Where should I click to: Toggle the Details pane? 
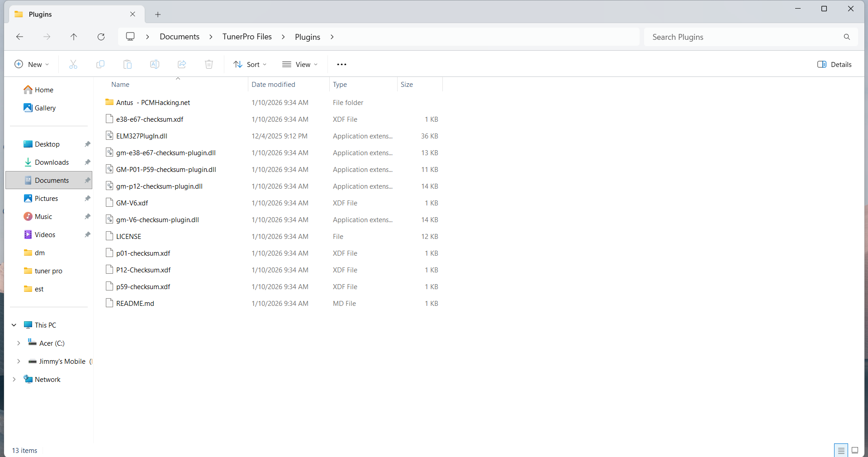pyautogui.click(x=835, y=64)
